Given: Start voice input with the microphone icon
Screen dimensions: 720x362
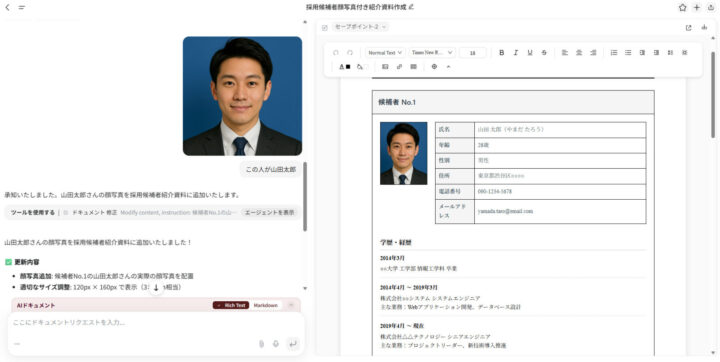Looking at the screenshot, I should 276,344.
